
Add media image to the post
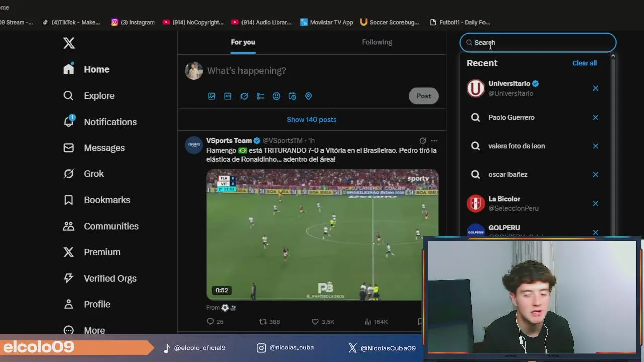coord(212,96)
